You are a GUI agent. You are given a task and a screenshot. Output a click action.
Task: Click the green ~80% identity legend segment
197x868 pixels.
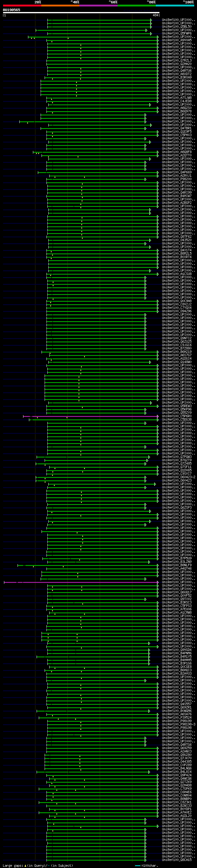(x=137, y=6)
